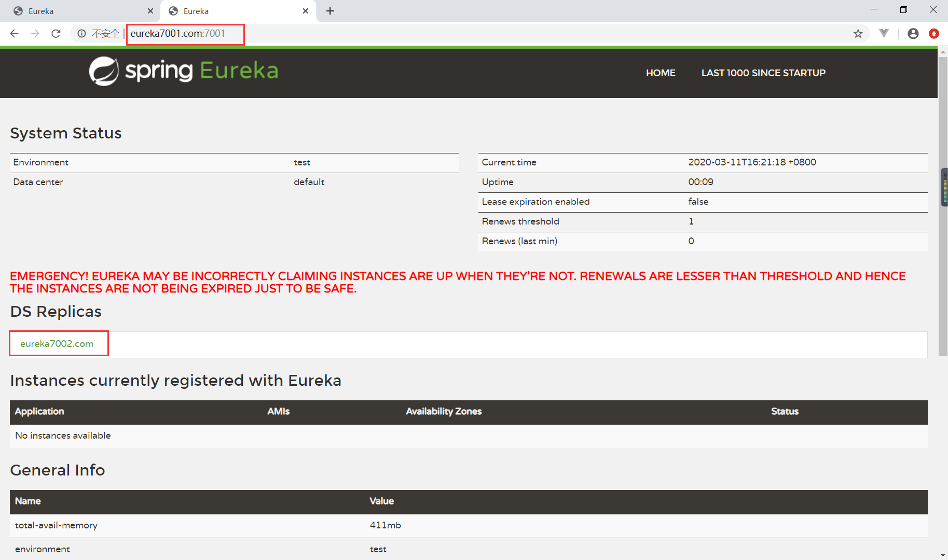Open a new browser tab
948x560 pixels.
[x=330, y=11]
